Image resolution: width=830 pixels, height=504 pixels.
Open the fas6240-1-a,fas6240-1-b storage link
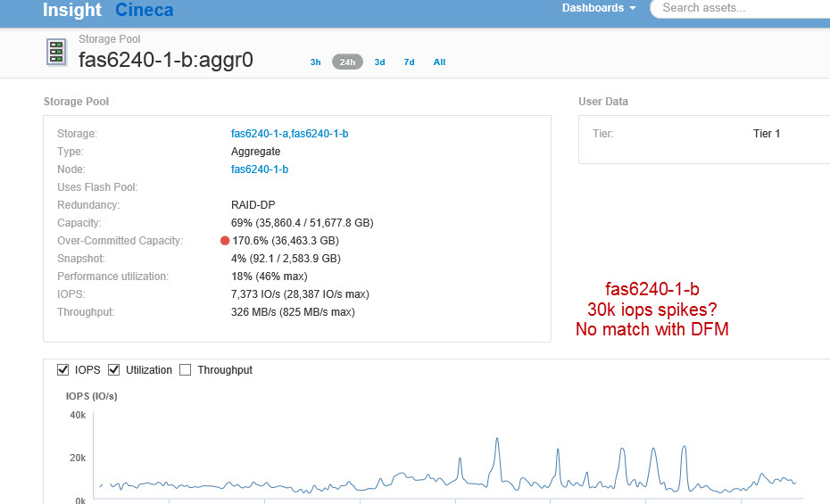pos(289,134)
